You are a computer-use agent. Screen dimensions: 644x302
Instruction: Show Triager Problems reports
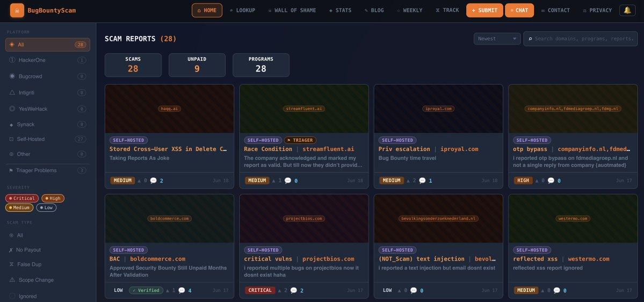[48, 170]
